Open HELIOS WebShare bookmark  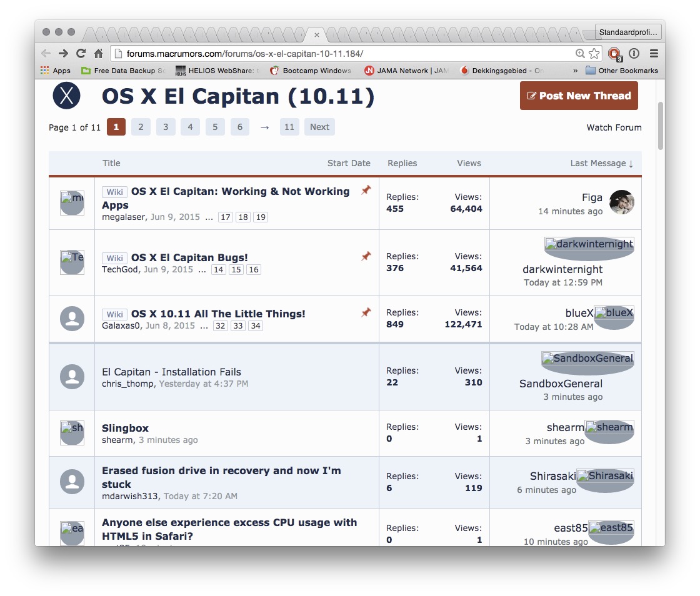point(217,71)
